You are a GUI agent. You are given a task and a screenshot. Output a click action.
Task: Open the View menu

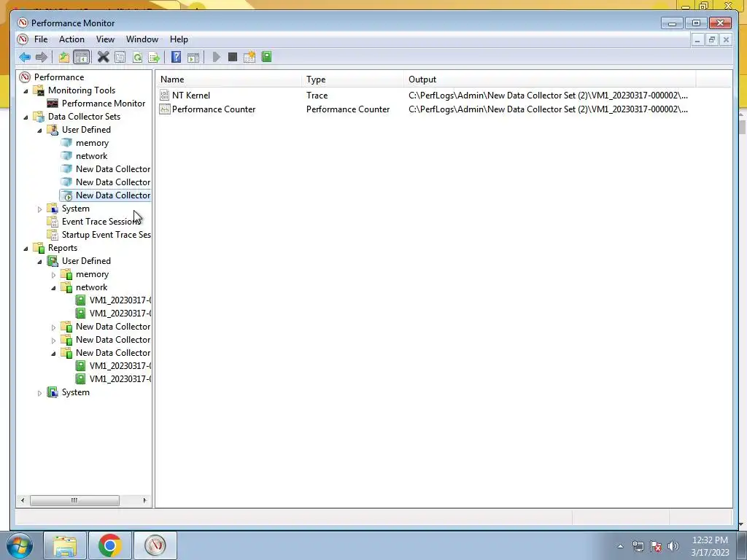105,39
